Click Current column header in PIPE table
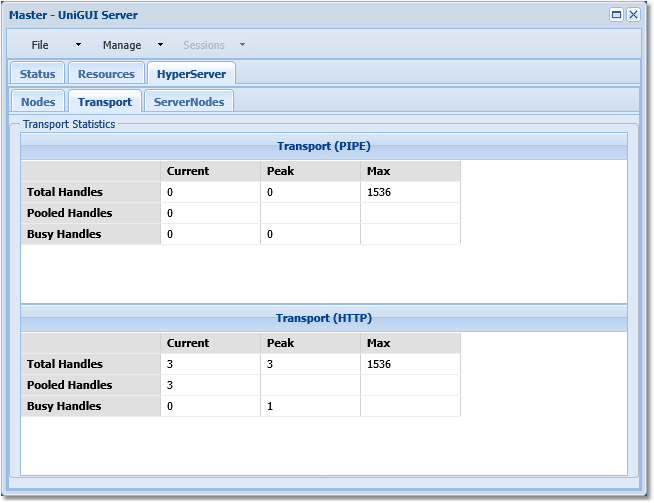654x503 pixels. (x=188, y=171)
